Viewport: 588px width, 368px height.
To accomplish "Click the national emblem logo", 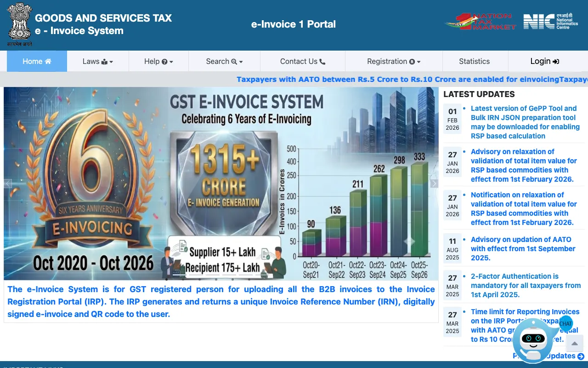I will pyautogui.click(x=20, y=24).
